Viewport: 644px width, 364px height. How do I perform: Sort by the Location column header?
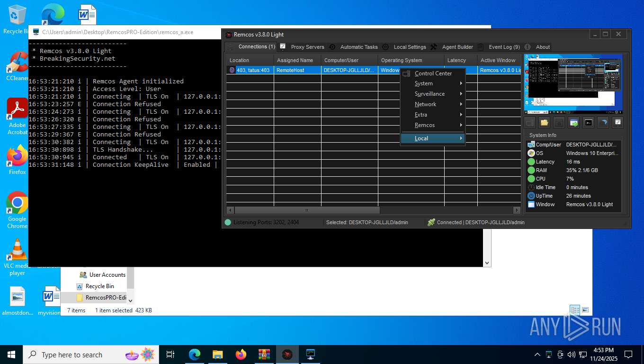(250, 60)
